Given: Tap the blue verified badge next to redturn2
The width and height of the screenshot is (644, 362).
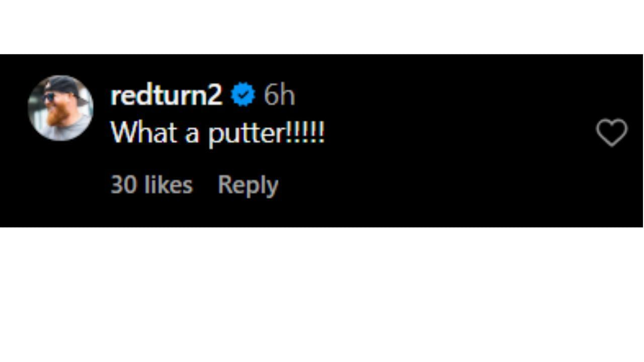Looking at the screenshot, I should click(243, 93).
